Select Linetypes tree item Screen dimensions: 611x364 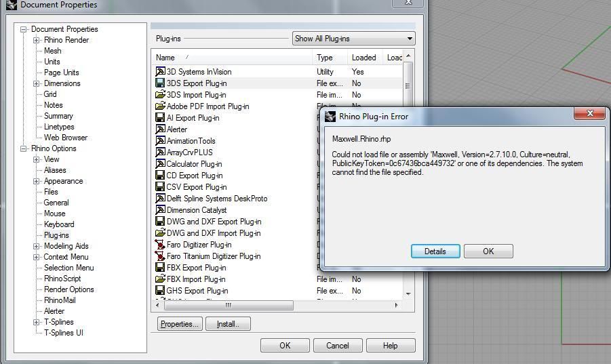click(x=59, y=127)
